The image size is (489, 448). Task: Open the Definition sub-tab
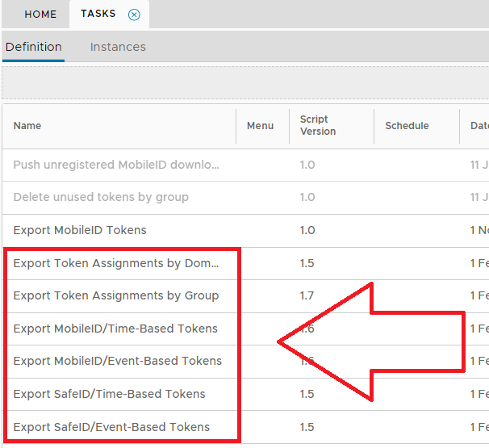[34, 47]
